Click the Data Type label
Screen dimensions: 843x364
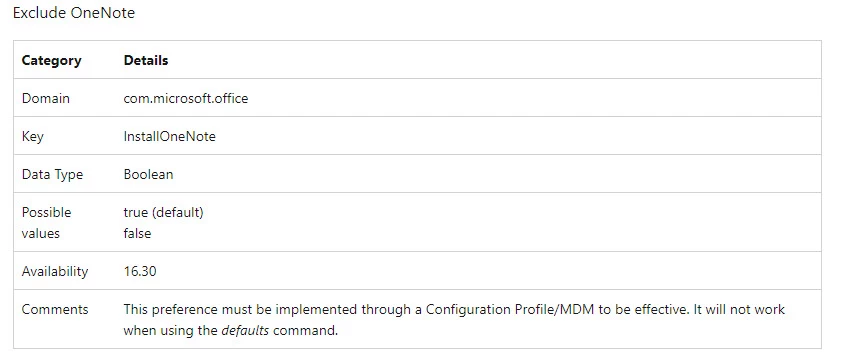52,174
